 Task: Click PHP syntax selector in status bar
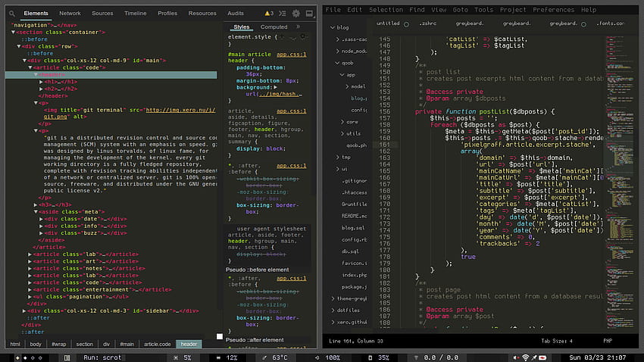tap(608, 341)
